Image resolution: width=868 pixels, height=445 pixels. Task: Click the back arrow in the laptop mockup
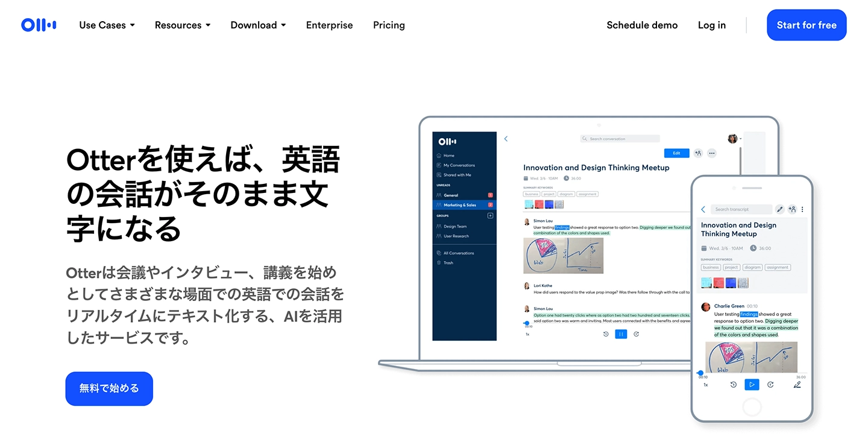point(506,139)
